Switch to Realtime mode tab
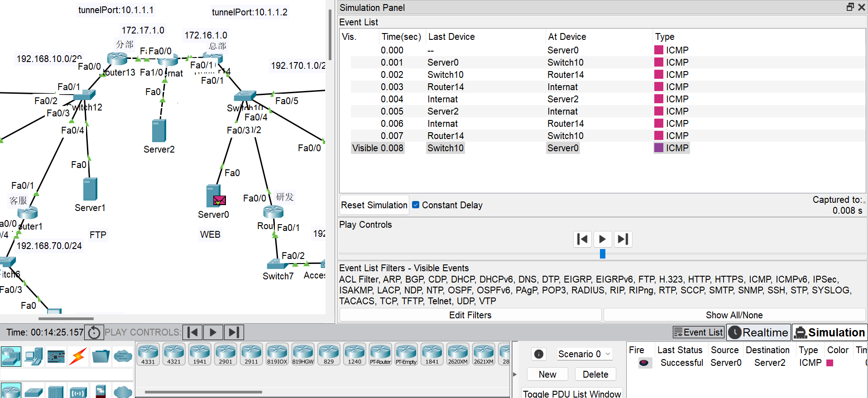868x398 pixels. (x=759, y=332)
